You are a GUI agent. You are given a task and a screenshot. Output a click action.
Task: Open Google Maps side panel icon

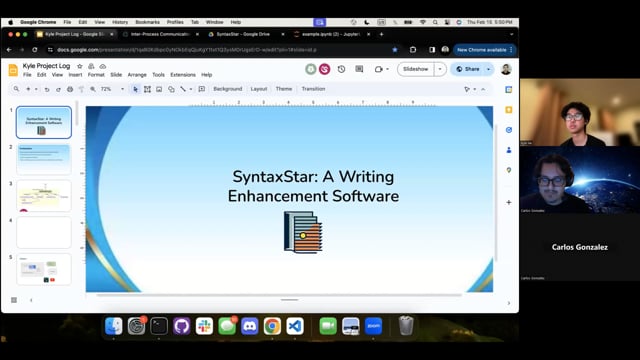point(509,170)
